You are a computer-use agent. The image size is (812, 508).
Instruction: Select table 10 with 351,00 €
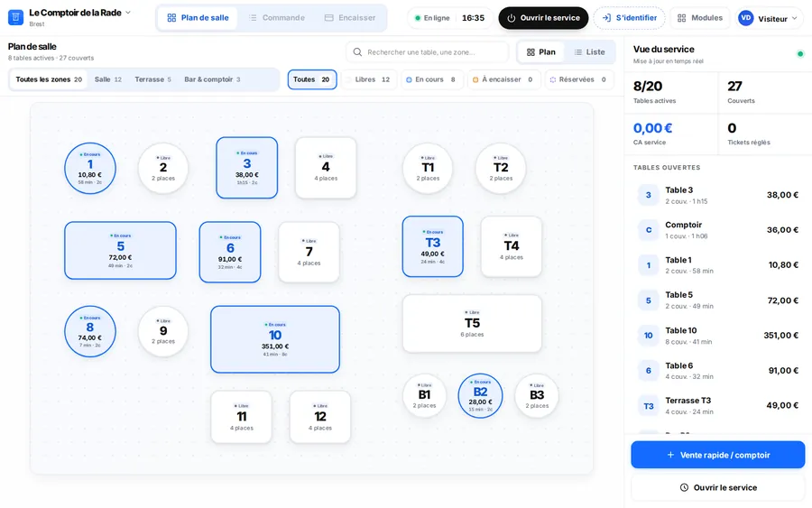coord(275,339)
